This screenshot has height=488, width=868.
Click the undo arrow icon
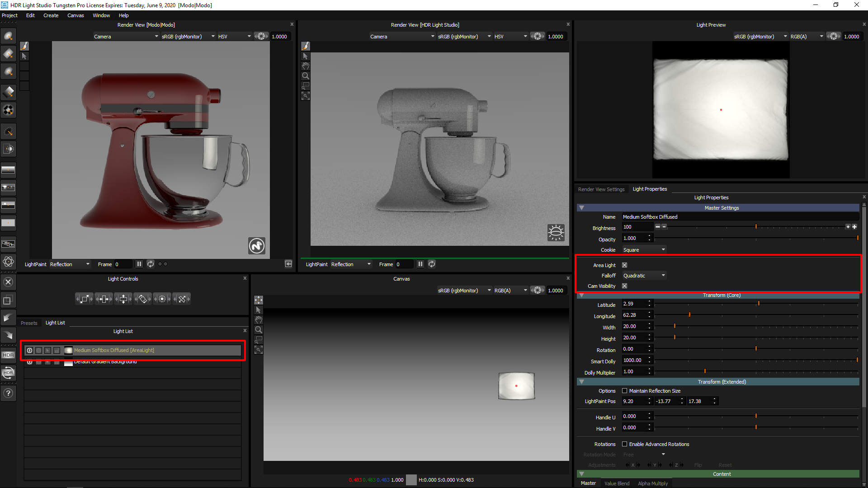pos(8,318)
